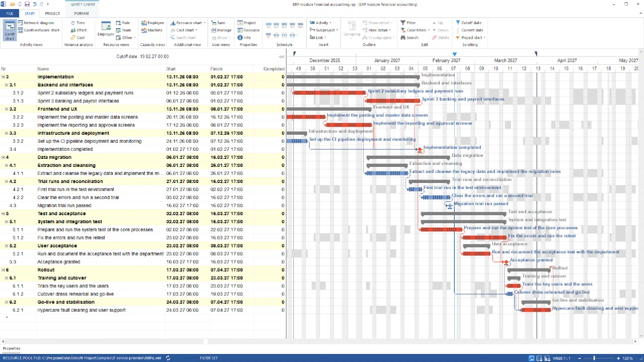The width and height of the screenshot is (644, 362).
Task: Click zoom out minus button
Action: click(579, 358)
